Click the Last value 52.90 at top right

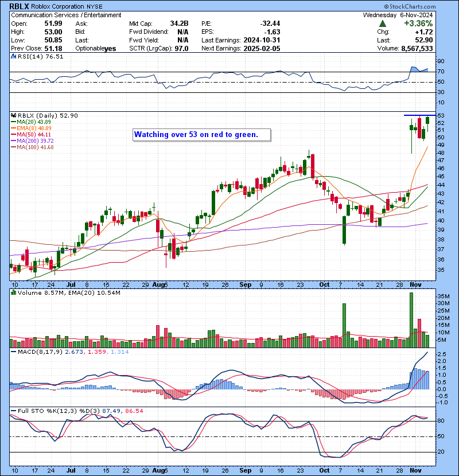point(424,40)
